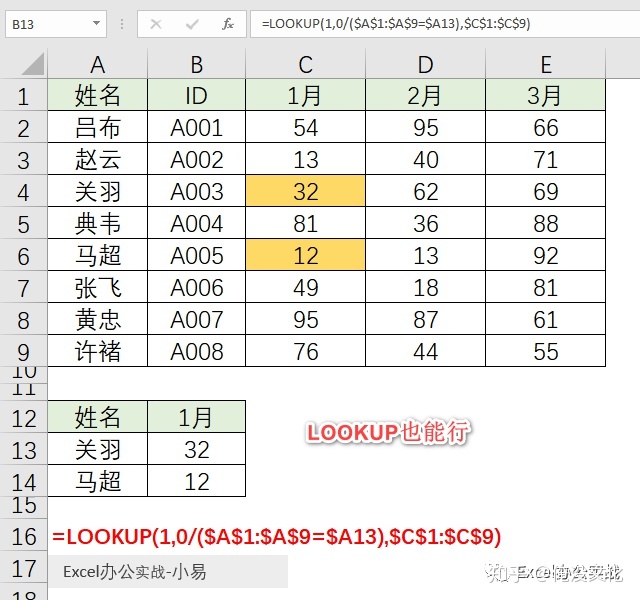Click lookup table header 姓名 in row 12
The height and width of the screenshot is (600, 640).
point(98,417)
